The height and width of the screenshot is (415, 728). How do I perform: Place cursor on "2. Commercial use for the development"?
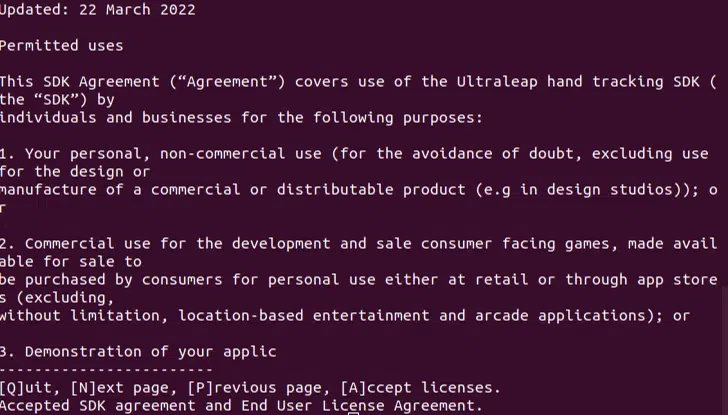pyautogui.click(x=165, y=243)
